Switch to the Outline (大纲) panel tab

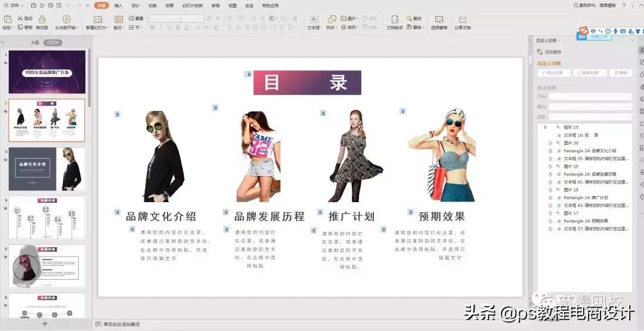coord(35,43)
